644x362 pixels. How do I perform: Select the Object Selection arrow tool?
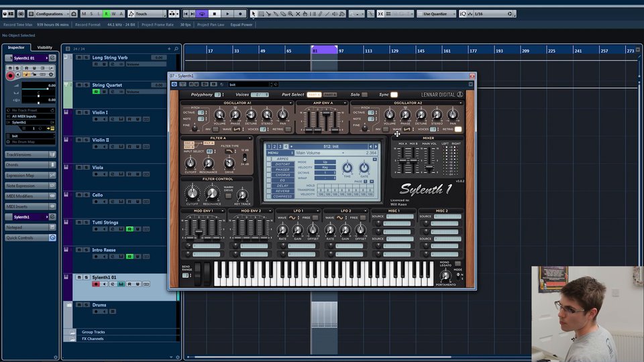(254, 13)
